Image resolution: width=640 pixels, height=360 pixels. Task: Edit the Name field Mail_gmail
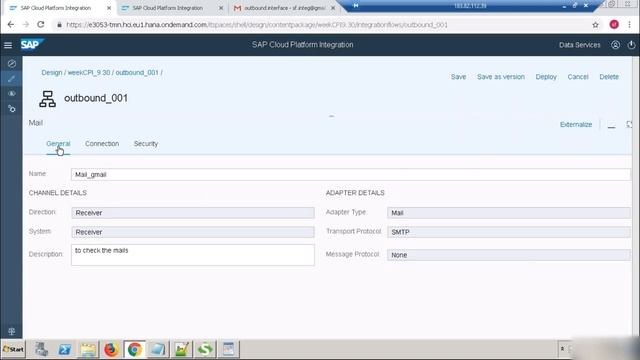[351, 175]
